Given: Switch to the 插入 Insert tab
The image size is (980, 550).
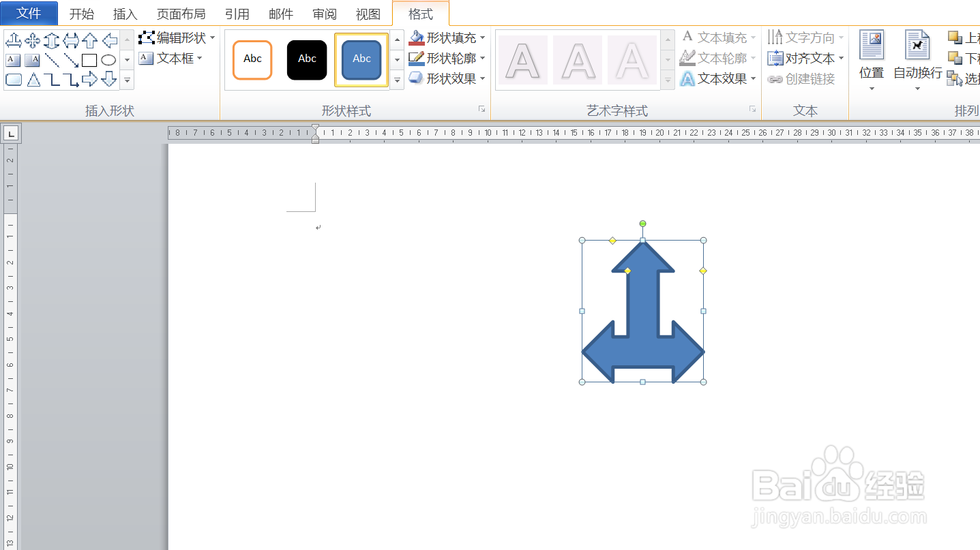Looking at the screenshot, I should click(125, 14).
